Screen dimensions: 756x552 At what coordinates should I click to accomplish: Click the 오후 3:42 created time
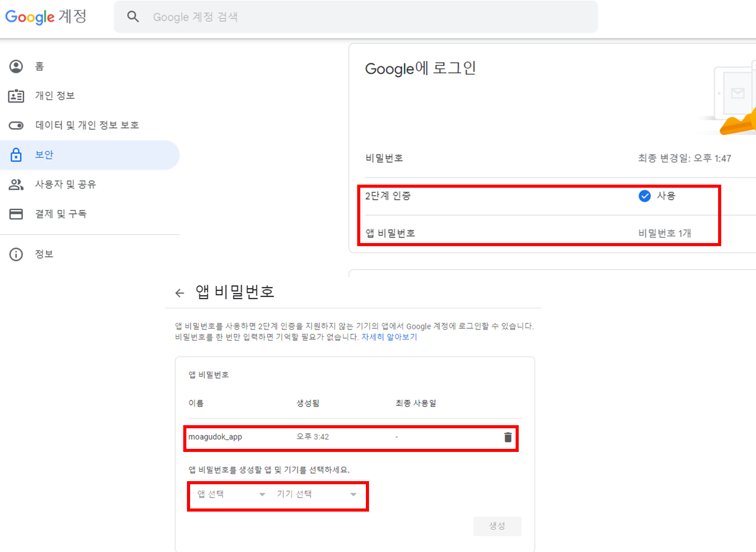click(313, 437)
